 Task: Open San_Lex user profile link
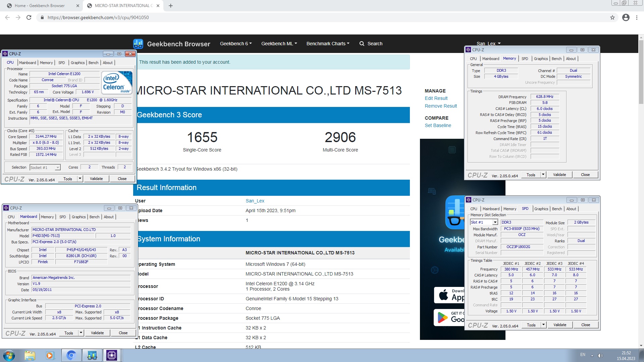pyautogui.click(x=255, y=201)
